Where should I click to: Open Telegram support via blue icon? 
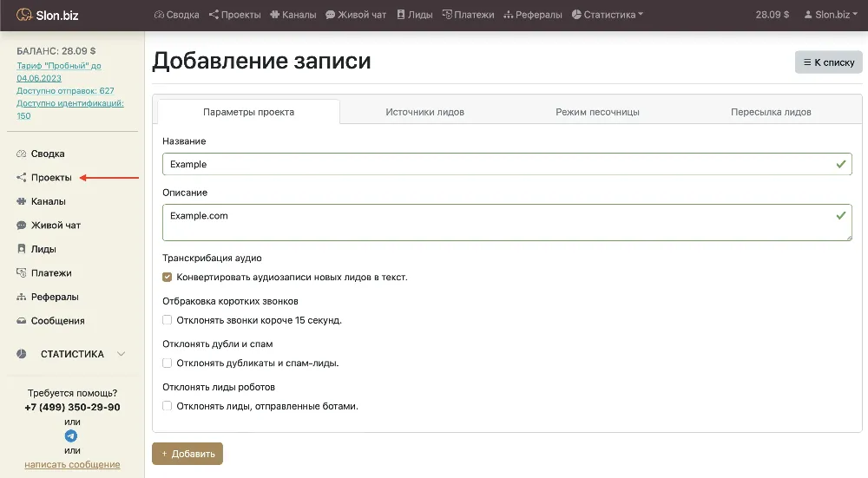[71, 436]
